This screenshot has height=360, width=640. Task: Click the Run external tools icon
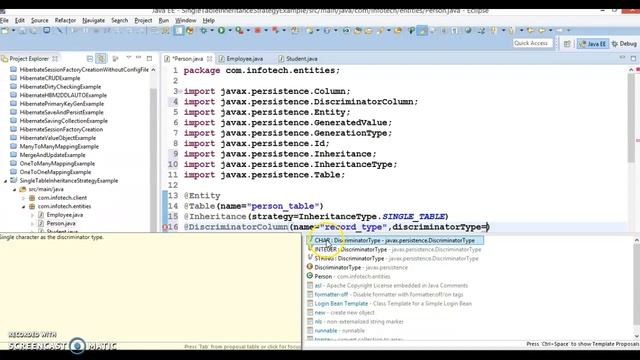239,31
